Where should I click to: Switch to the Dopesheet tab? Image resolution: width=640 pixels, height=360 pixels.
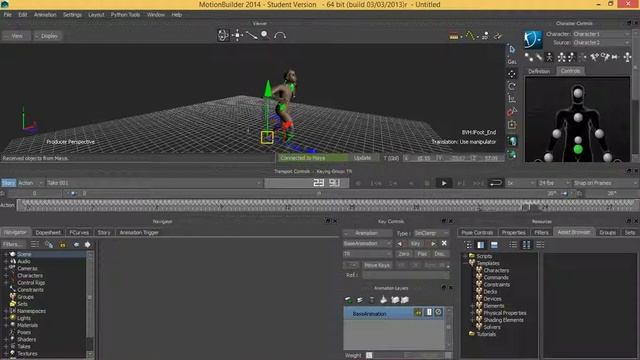pos(48,232)
